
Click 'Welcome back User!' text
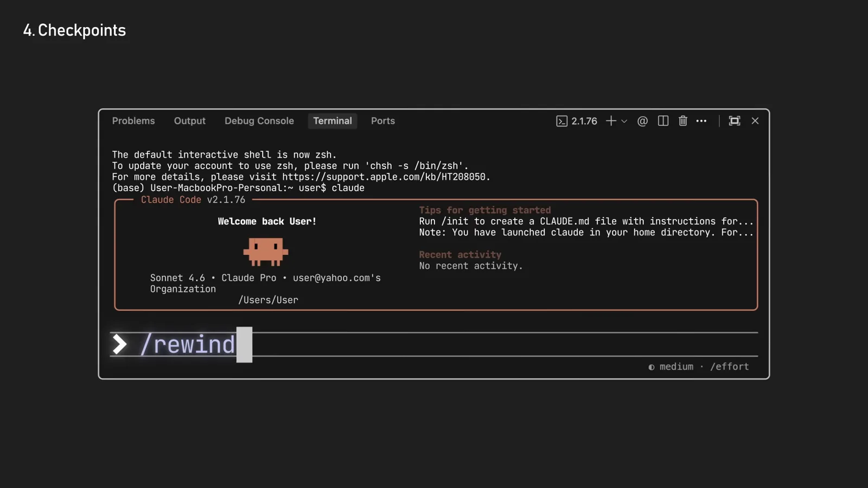coord(267,221)
